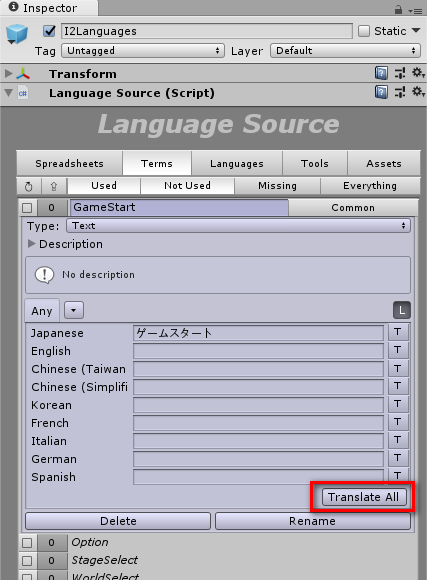The image size is (427, 580).
Task: Open the Assets tab
Action: (384, 163)
